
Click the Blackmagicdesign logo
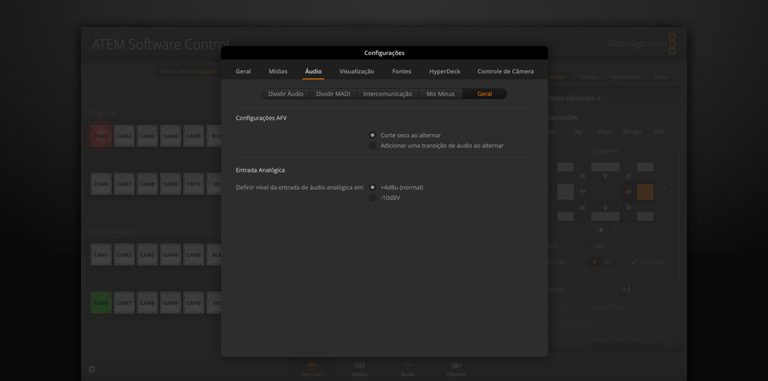[642, 44]
